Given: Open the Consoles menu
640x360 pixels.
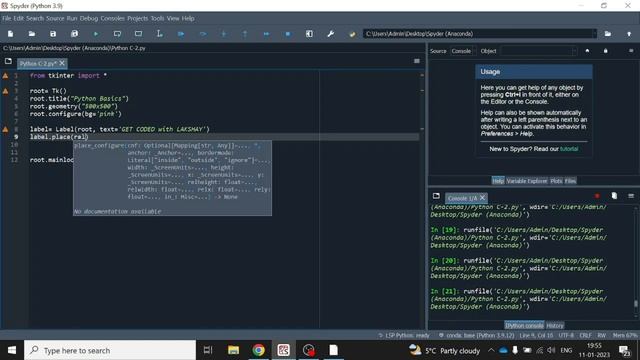Looking at the screenshot, I should click(113, 18).
